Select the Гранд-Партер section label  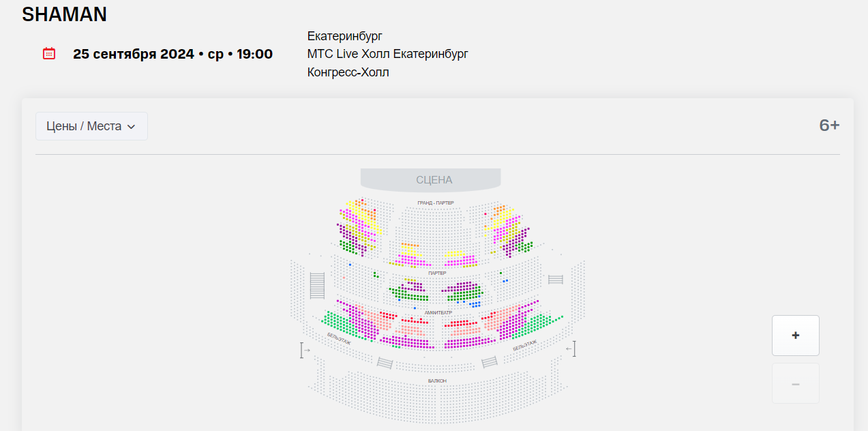tap(436, 203)
